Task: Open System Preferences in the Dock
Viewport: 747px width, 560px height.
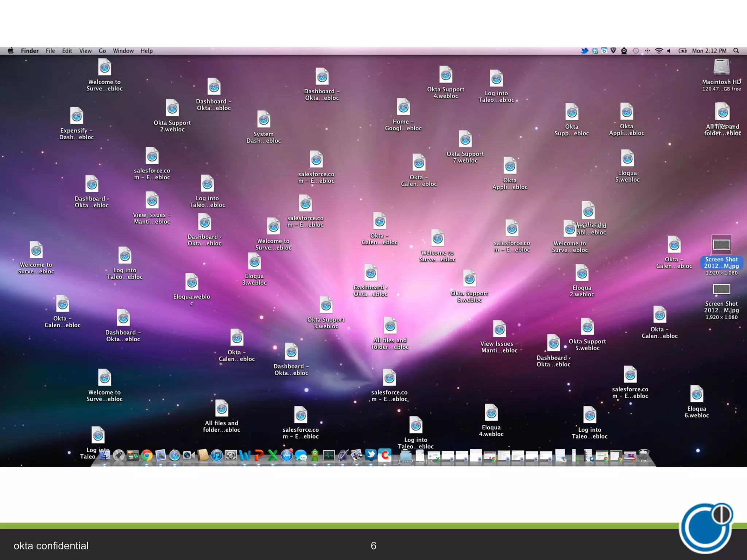Action: [231, 455]
